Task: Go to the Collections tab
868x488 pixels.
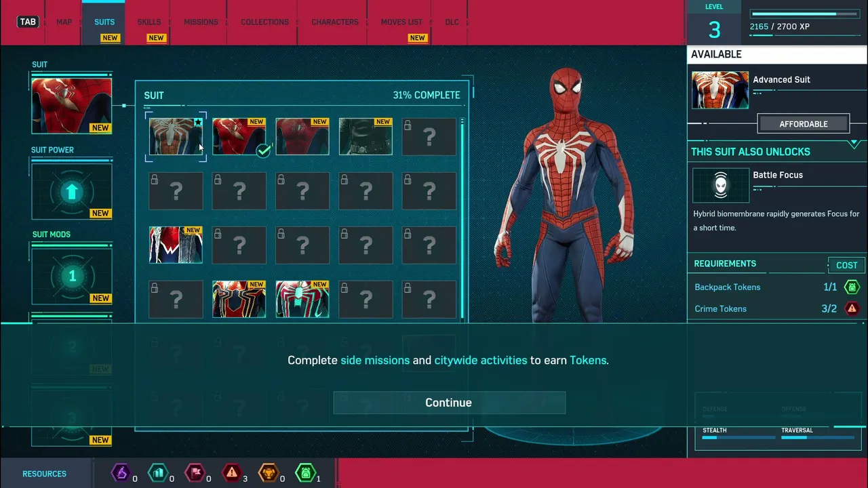Action: point(264,22)
